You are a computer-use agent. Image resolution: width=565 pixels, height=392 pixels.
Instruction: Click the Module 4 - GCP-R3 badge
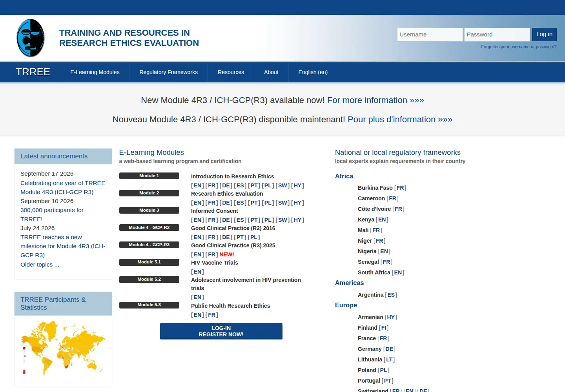[149, 245]
